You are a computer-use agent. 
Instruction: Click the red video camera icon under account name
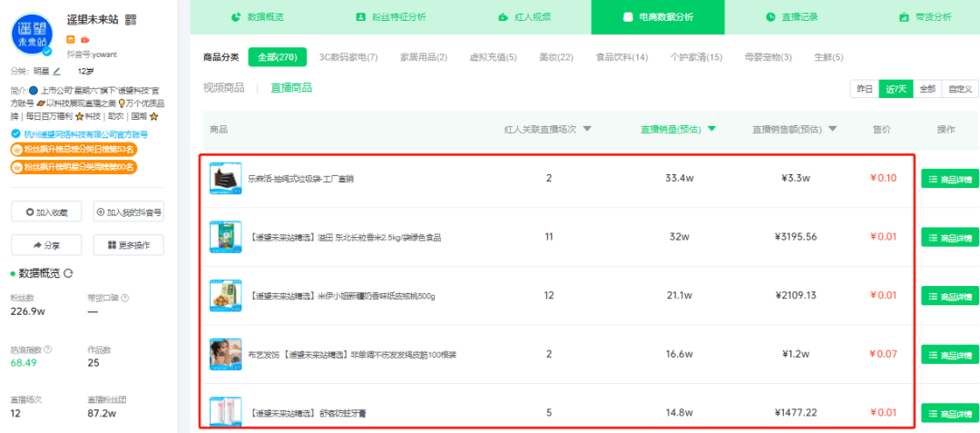(x=85, y=39)
